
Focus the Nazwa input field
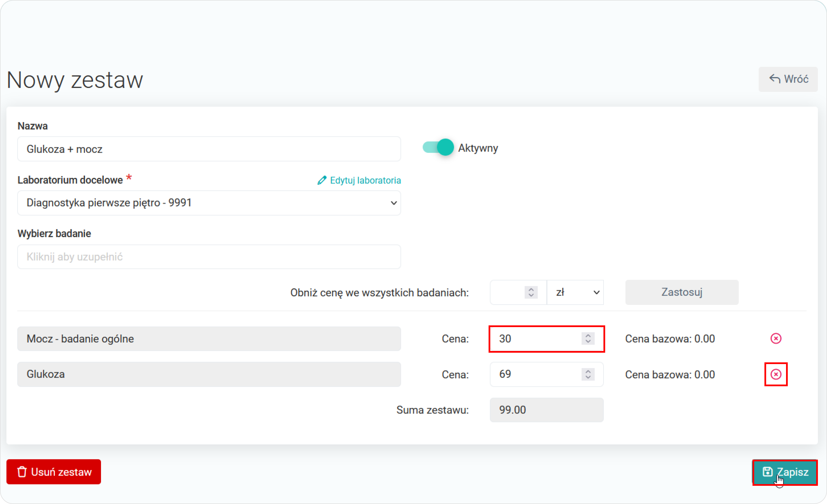pos(209,149)
